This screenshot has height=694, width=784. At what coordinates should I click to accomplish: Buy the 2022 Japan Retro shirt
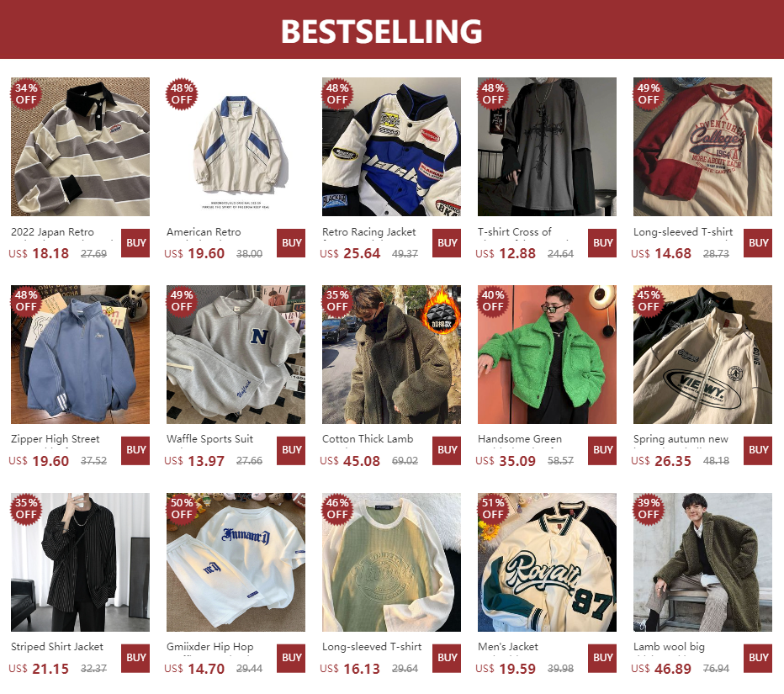135,243
